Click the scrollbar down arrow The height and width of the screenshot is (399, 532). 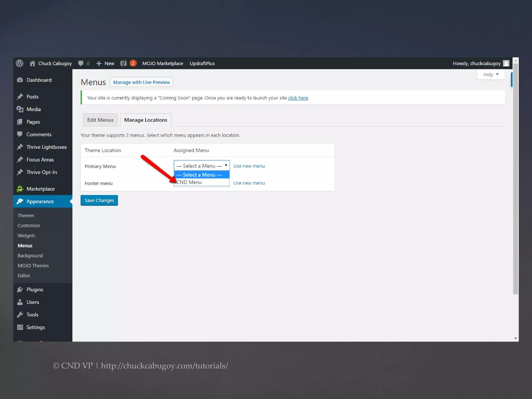[516, 338]
